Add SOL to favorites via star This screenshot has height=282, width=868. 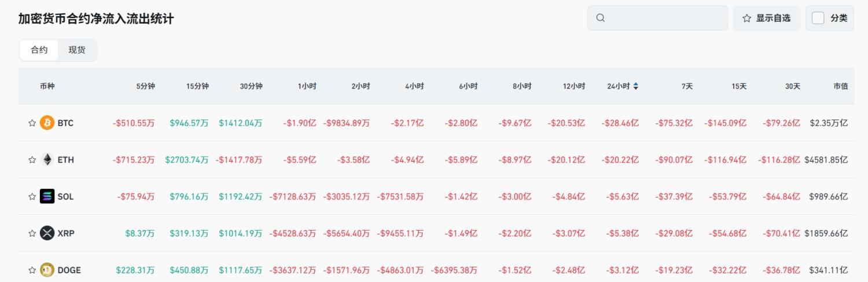[32, 196]
